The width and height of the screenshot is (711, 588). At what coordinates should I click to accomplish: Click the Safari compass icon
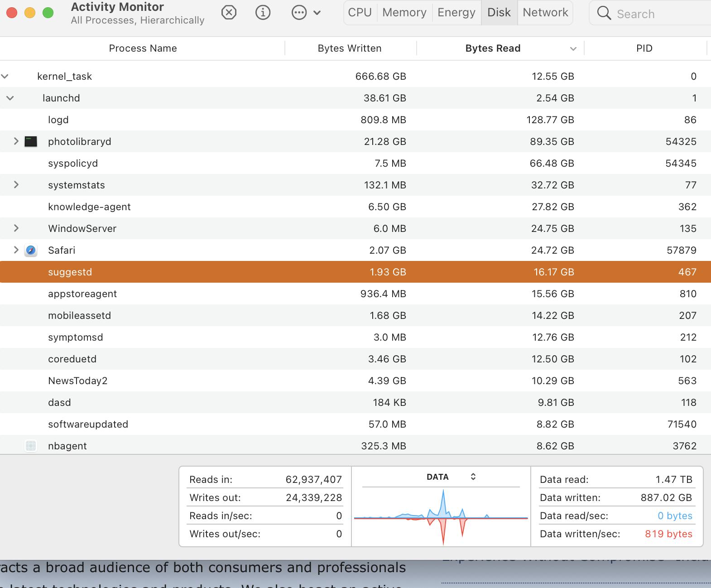tap(31, 250)
